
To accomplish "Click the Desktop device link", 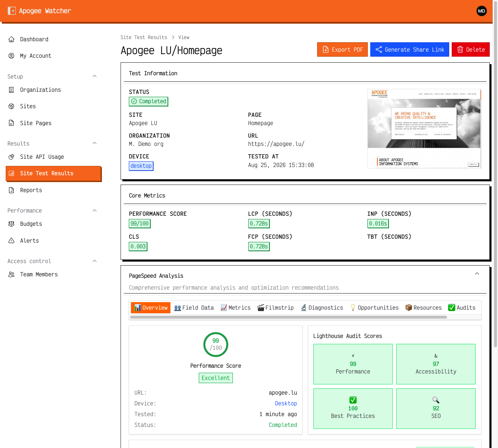I will pyautogui.click(x=286, y=404).
